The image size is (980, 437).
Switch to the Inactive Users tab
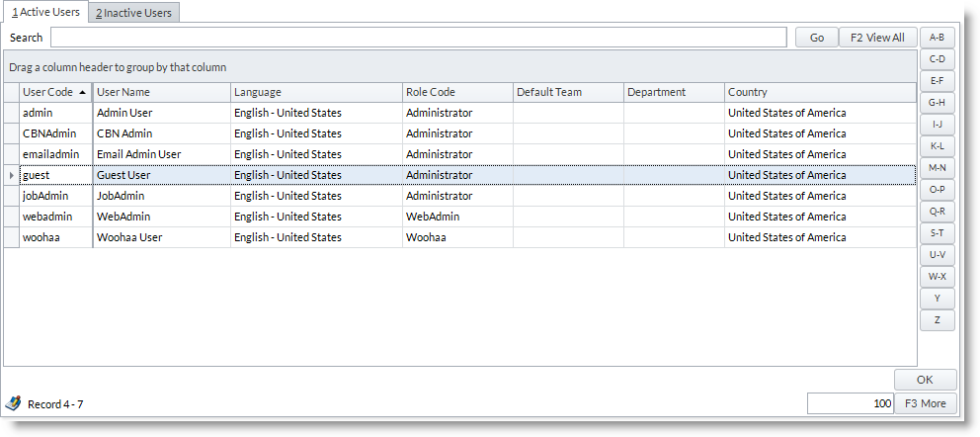click(x=133, y=13)
